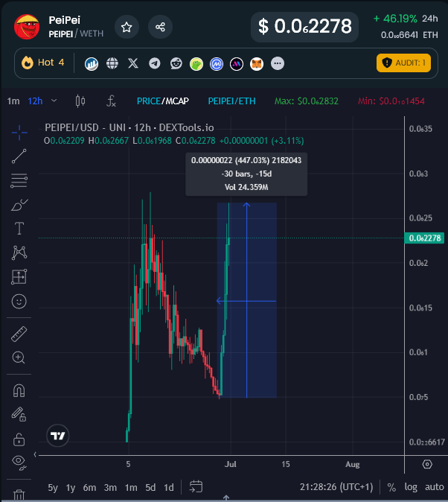448x502 pixels.
Task: Open the Telegram social link
Action: click(155, 63)
